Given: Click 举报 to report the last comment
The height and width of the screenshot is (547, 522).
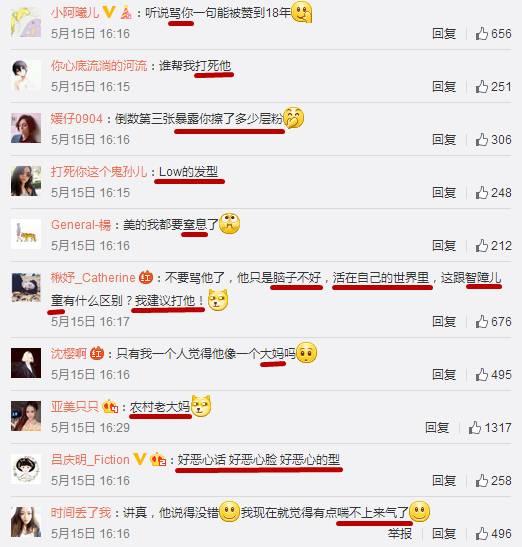Looking at the screenshot, I should pos(400,533).
